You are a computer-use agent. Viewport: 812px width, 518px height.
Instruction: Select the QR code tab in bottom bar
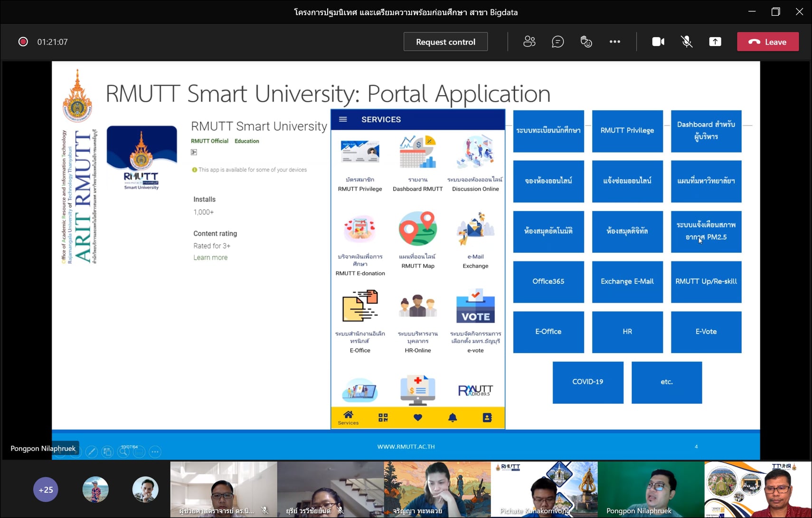(383, 418)
